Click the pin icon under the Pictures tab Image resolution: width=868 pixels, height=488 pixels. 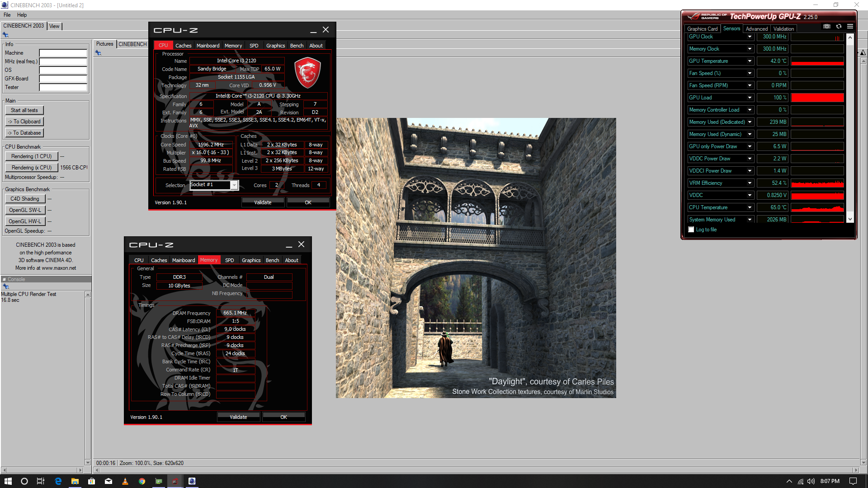click(x=98, y=53)
